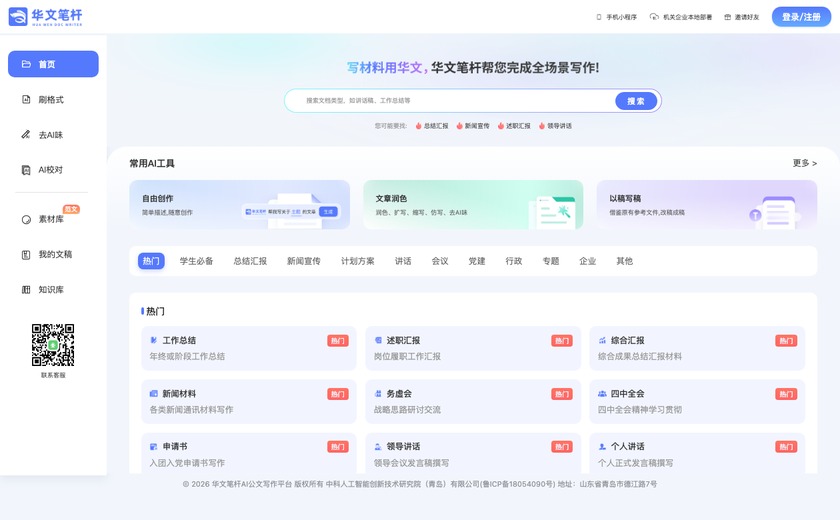
Task: Open the 文章润色 tool card
Action: tap(473, 205)
